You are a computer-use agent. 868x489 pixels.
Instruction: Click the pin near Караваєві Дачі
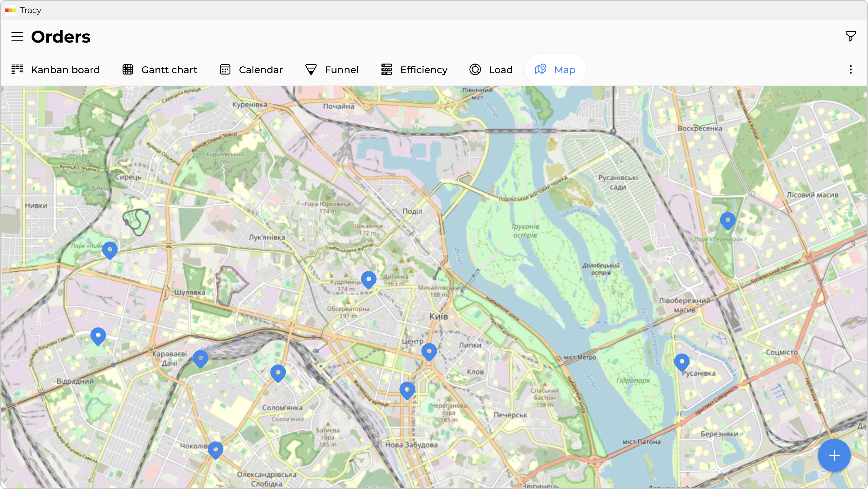pos(201,358)
